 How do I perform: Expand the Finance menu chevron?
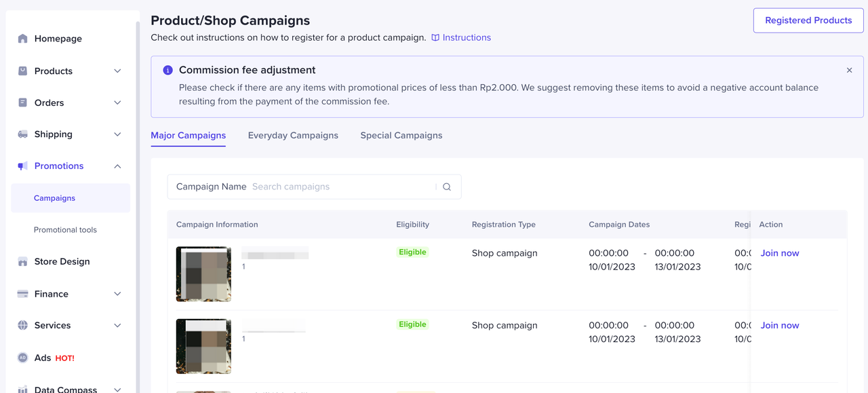(117, 294)
